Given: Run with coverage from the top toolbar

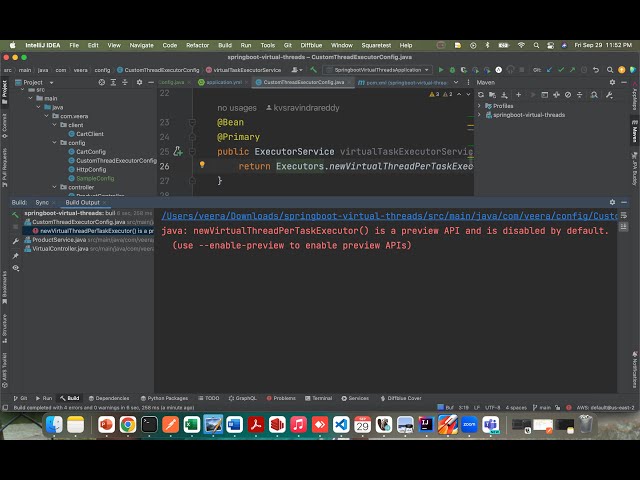Looking at the screenshot, I should (x=464, y=70).
